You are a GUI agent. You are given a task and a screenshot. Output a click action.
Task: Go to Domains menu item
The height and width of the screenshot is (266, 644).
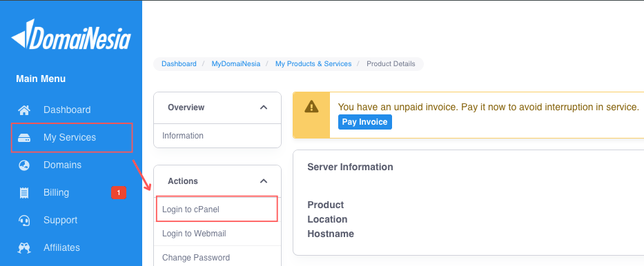pos(62,165)
